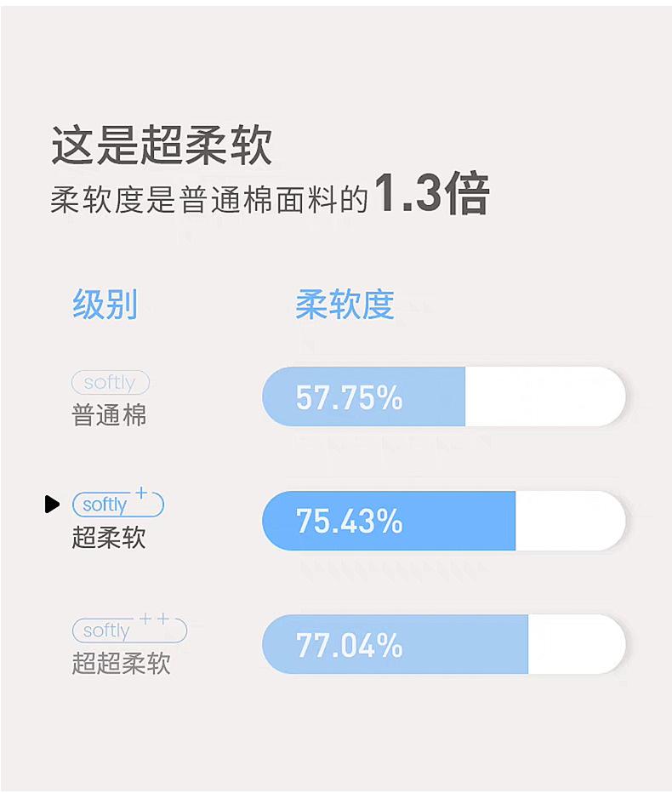Image resolution: width=672 pixels, height=793 pixels.
Task: Click the empty white part of the 75.43% bar
Action: [x=568, y=521]
